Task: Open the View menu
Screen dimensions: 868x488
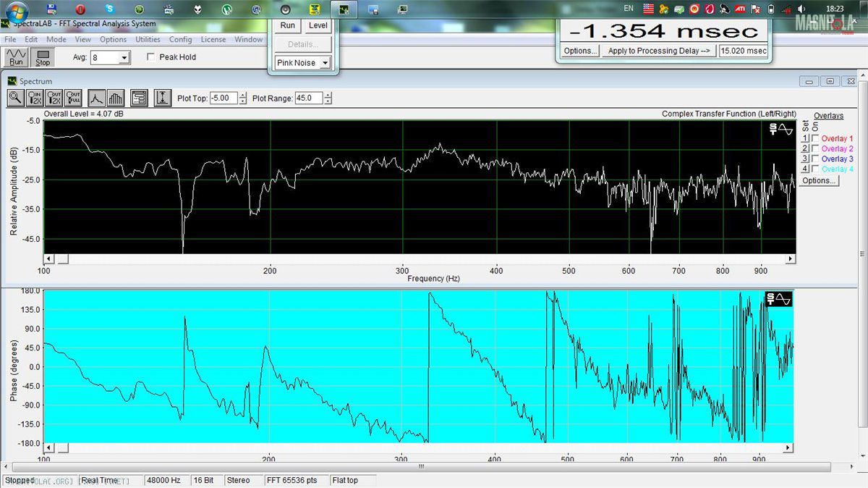Action: point(83,40)
